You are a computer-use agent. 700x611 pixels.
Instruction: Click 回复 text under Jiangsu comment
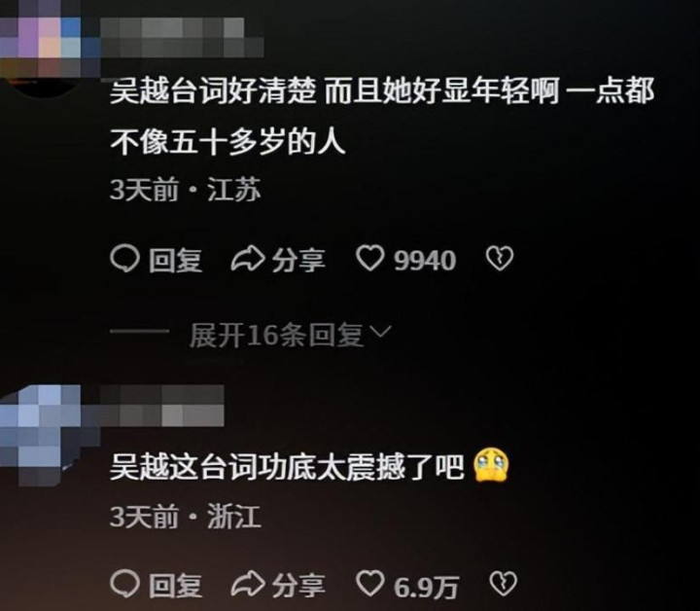coord(175,260)
